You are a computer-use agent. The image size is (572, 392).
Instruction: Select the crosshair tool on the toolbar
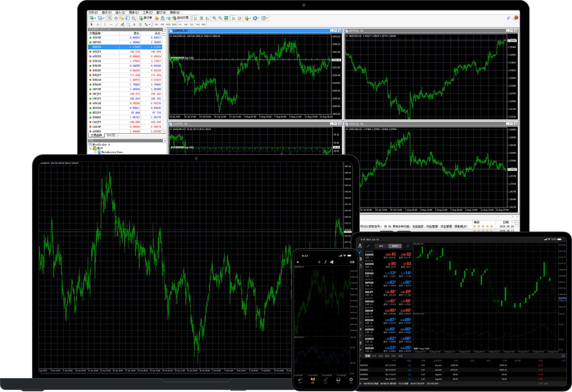pos(98,25)
